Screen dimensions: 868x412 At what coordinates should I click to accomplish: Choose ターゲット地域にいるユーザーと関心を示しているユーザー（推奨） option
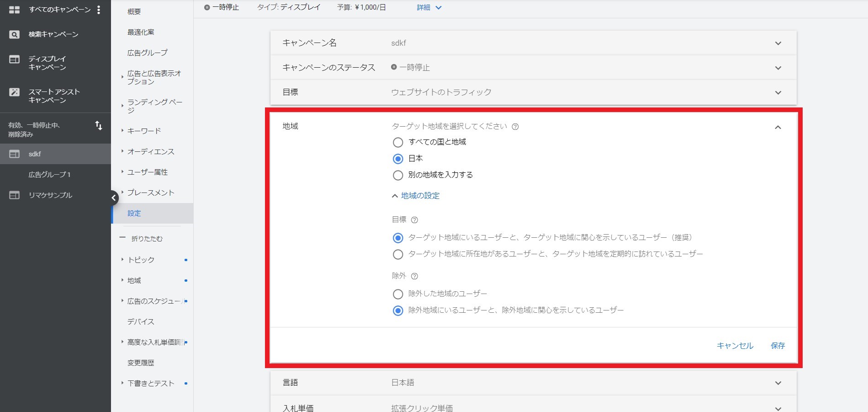398,238
